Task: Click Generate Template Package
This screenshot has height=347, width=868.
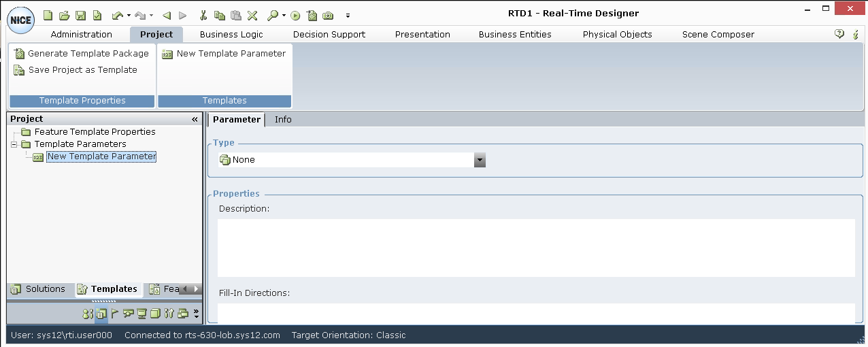Action: pyautogui.click(x=82, y=53)
